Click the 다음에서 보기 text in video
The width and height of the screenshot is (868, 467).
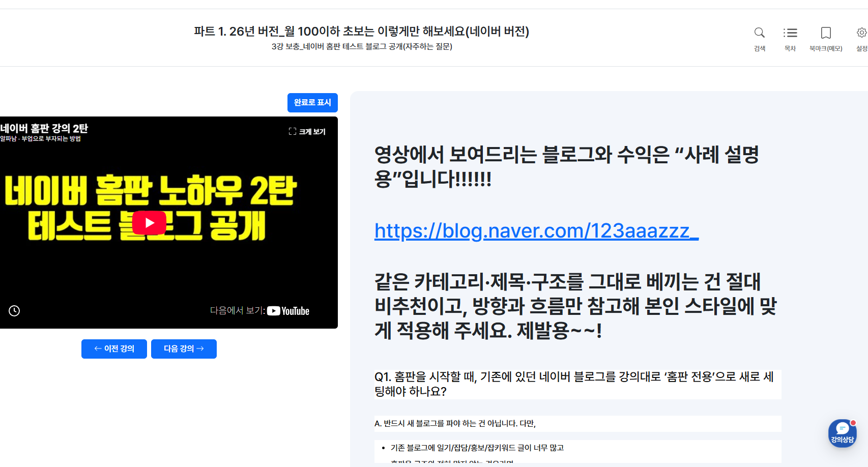pyautogui.click(x=238, y=311)
